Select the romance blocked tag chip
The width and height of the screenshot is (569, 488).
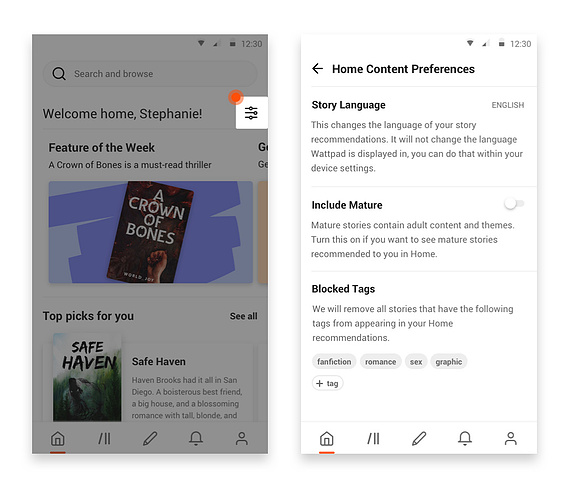tap(381, 362)
